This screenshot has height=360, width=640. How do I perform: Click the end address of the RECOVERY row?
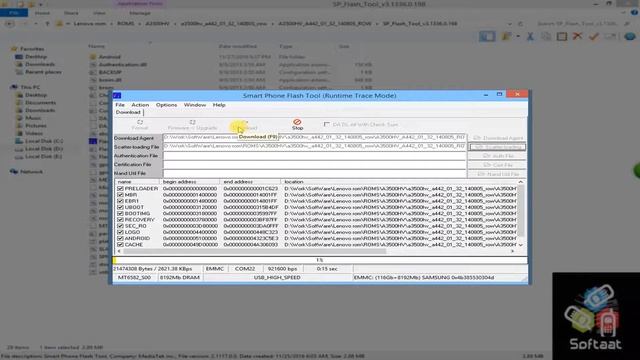[x=251, y=220]
